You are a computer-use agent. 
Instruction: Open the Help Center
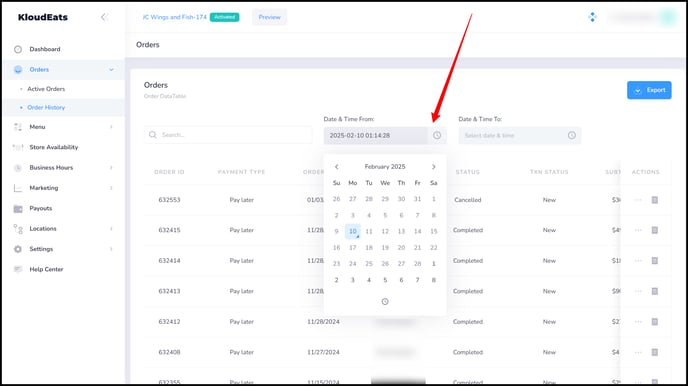(46, 269)
